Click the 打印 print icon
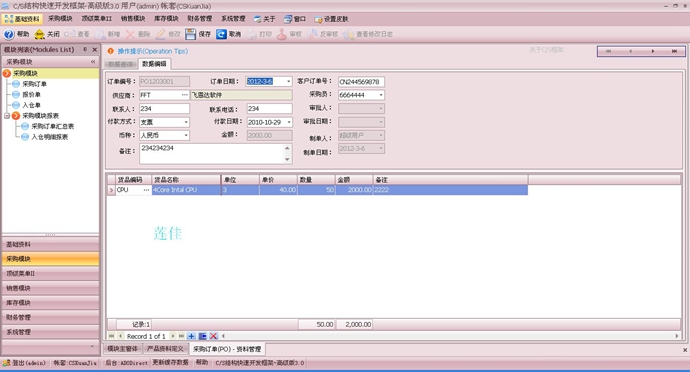This screenshot has height=372, width=690. click(x=251, y=34)
